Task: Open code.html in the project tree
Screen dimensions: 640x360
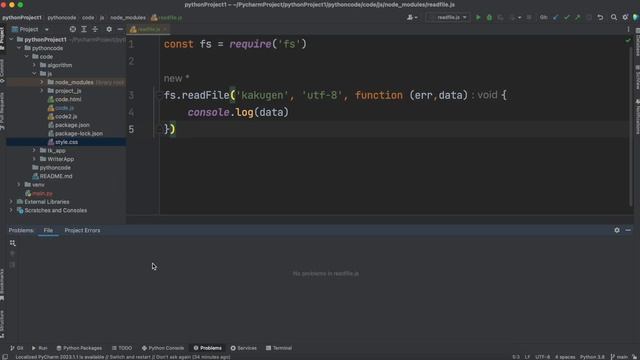Action: [x=68, y=100]
